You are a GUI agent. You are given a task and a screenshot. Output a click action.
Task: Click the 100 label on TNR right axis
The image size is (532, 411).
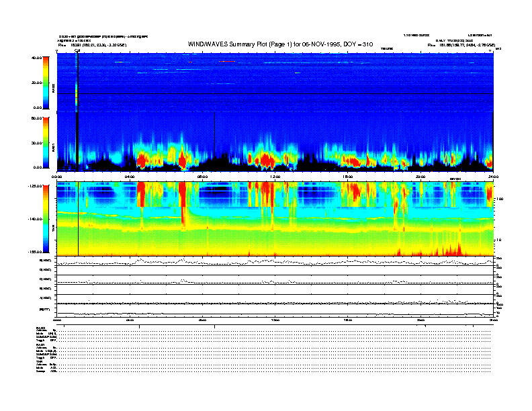pyautogui.click(x=500, y=199)
